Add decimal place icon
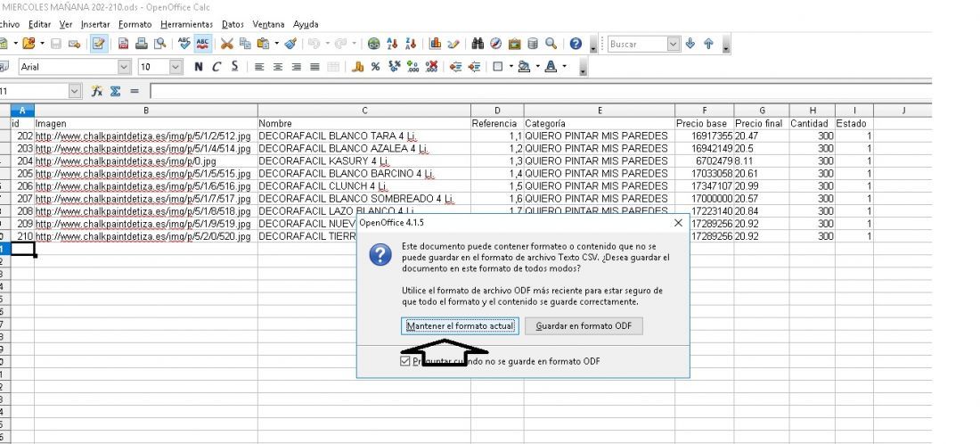 coord(412,66)
